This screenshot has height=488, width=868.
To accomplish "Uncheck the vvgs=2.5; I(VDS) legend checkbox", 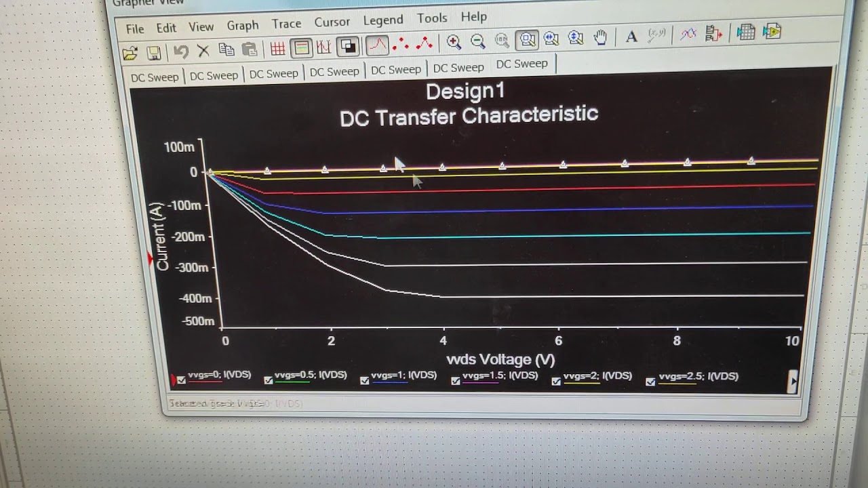I will coord(651,382).
